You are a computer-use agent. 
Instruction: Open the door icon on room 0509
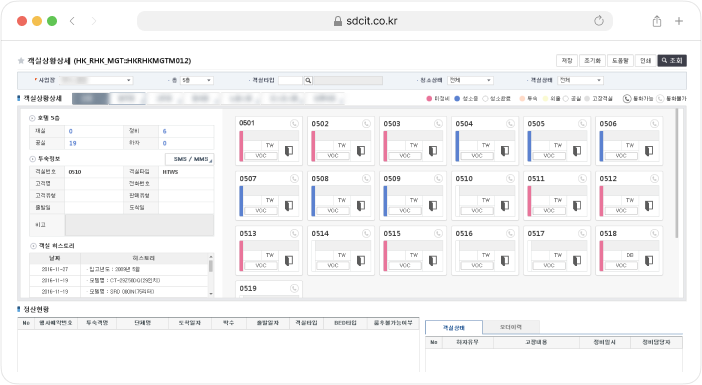[433, 205]
